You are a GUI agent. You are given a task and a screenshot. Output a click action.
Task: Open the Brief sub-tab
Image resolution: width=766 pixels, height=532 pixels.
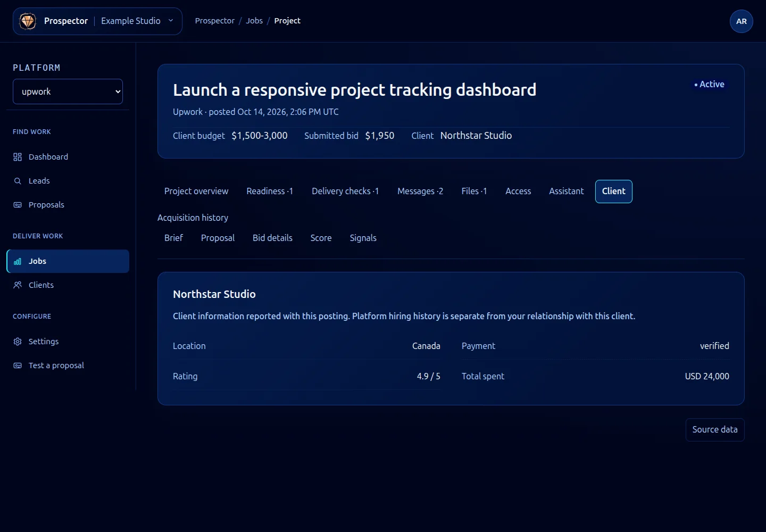click(173, 238)
